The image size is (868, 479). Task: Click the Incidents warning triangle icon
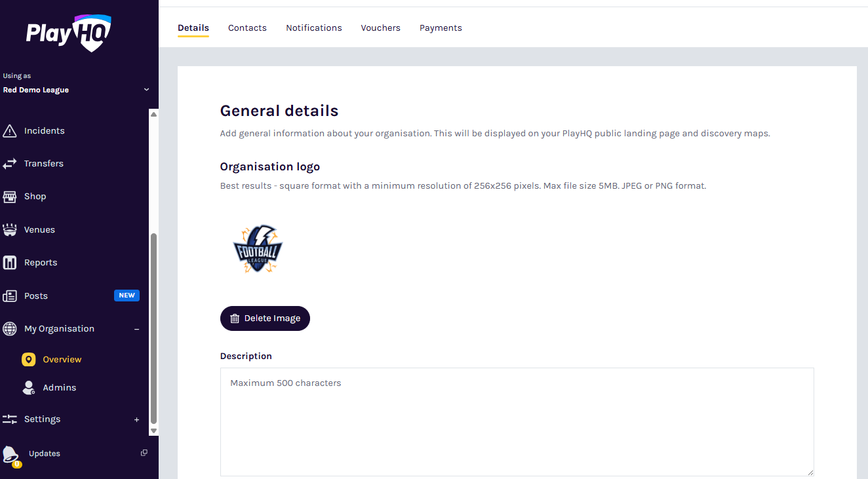point(10,131)
